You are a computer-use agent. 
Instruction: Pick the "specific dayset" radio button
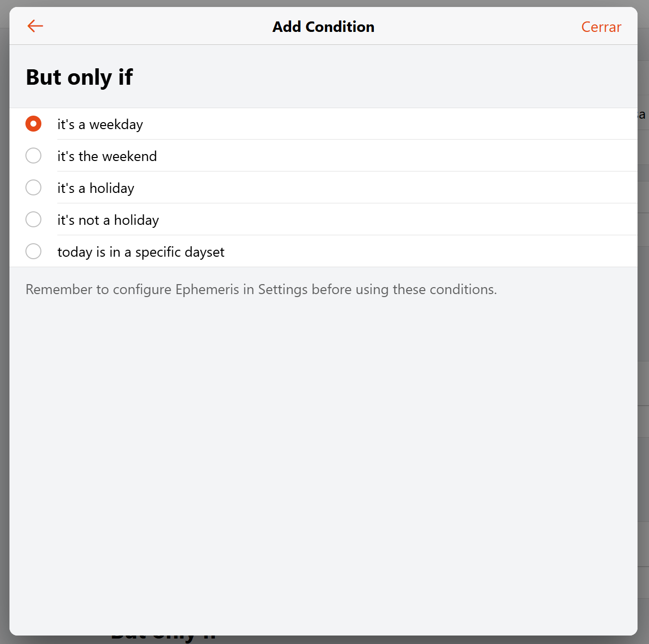click(33, 251)
